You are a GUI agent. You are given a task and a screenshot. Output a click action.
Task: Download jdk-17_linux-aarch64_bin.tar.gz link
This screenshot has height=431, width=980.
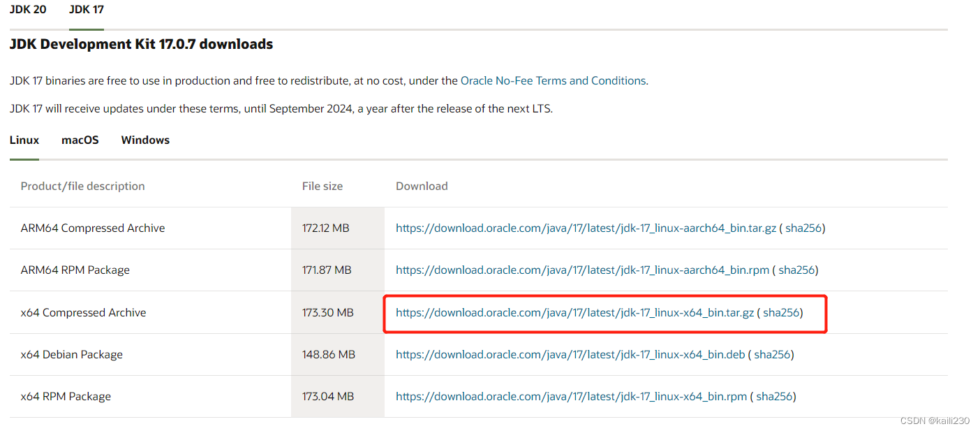(x=586, y=228)
